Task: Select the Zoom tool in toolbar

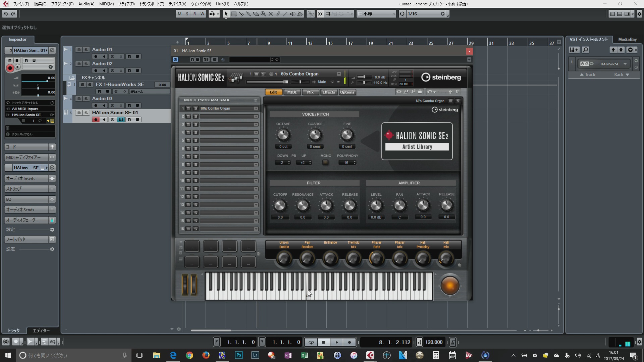Action: tap(263, 14)
